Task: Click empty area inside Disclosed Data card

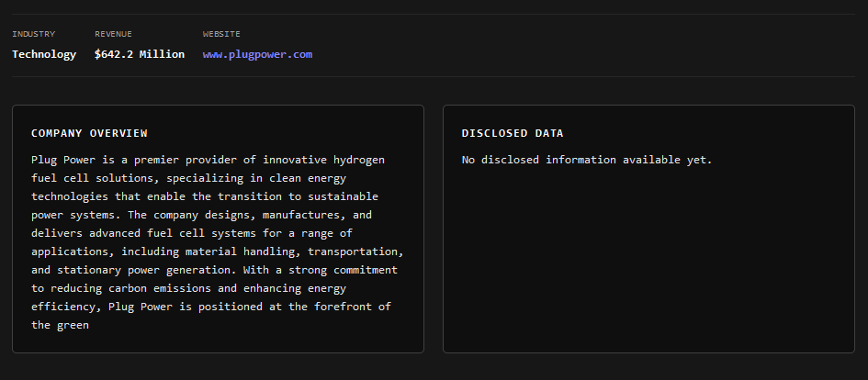Action: (648, 266)
